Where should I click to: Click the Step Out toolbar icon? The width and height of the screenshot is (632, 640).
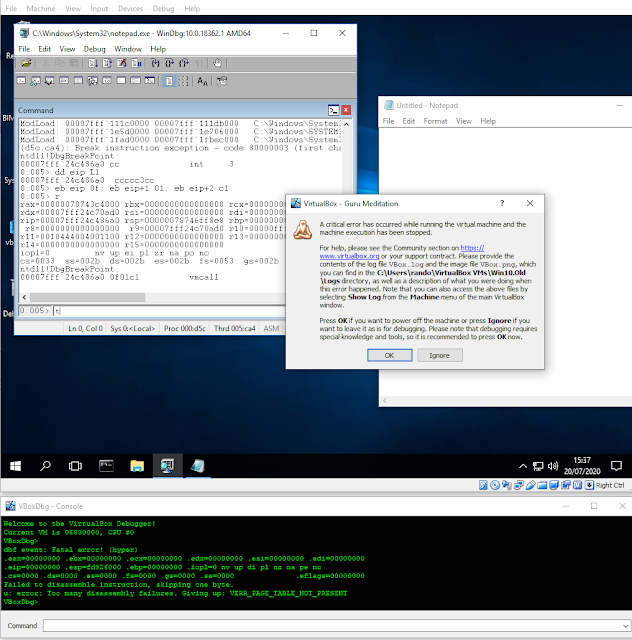coord(183,63)
